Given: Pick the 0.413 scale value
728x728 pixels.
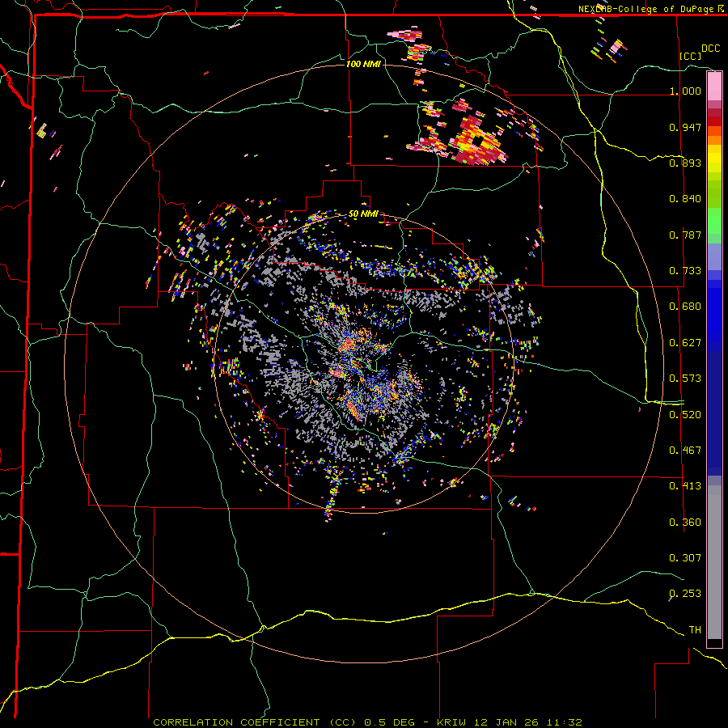Looking at the screenshot, I should pos(685,486).
